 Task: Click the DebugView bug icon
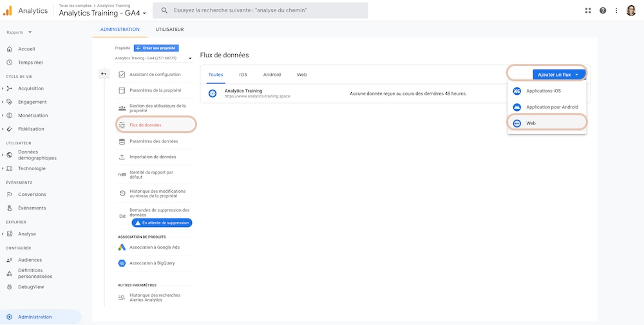(x=10, y=287)
